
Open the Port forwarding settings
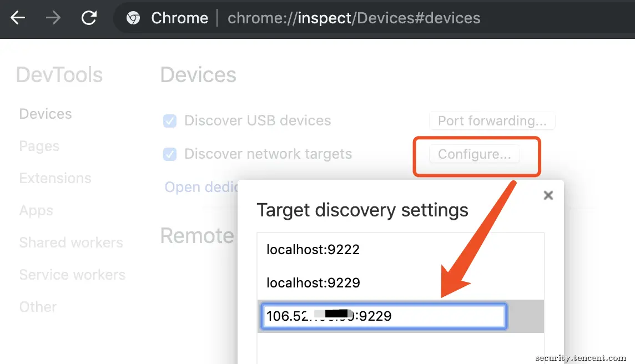(x=492, y=120)
